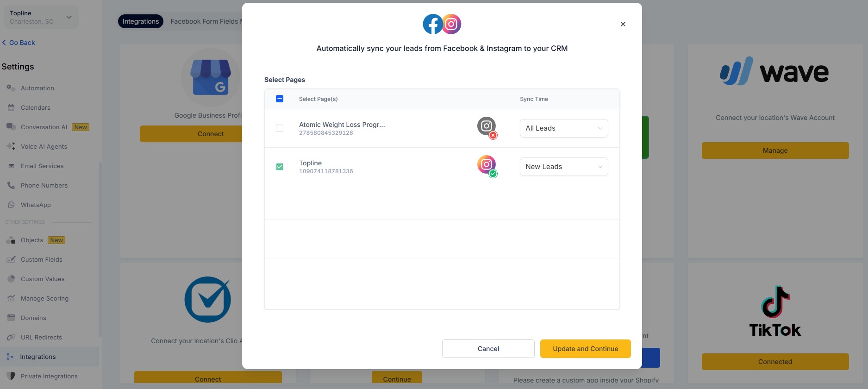This screenshot has height=389, width=868.
Task: Open WhatsApp settings in sidebar
Action: pyautogui.click(x=36, y=205)
